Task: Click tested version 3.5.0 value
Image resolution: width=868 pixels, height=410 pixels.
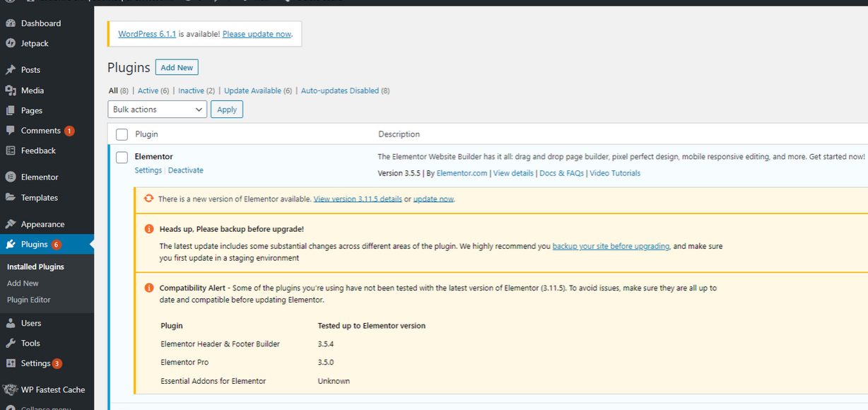Action: tap(326, 363)
